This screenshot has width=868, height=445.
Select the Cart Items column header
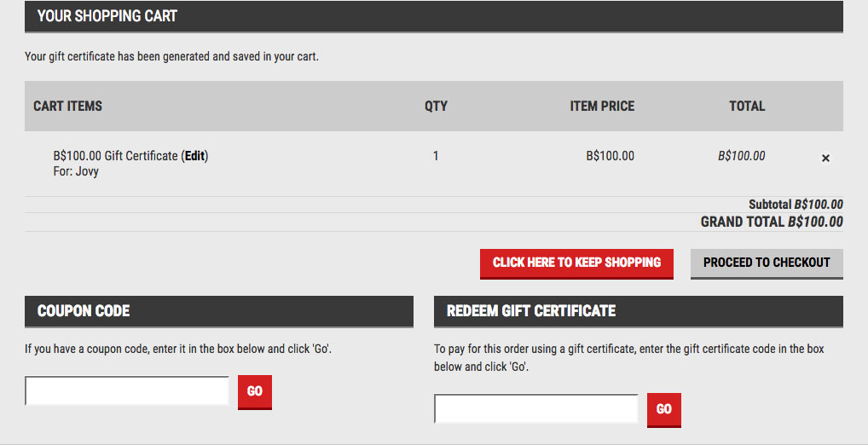[67, 107]
